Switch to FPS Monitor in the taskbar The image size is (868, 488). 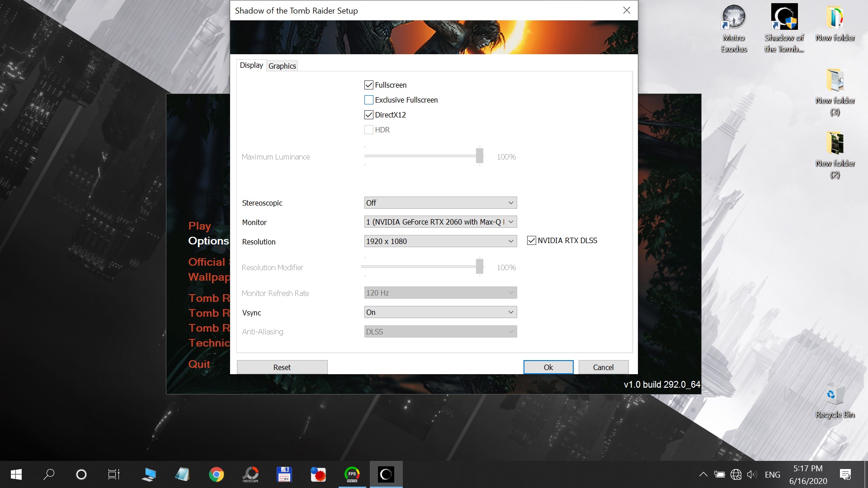(x=352, y=474)
